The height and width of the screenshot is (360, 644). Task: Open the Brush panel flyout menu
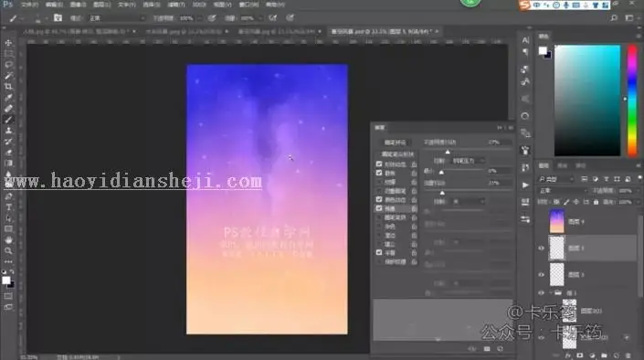coord(511,128)
